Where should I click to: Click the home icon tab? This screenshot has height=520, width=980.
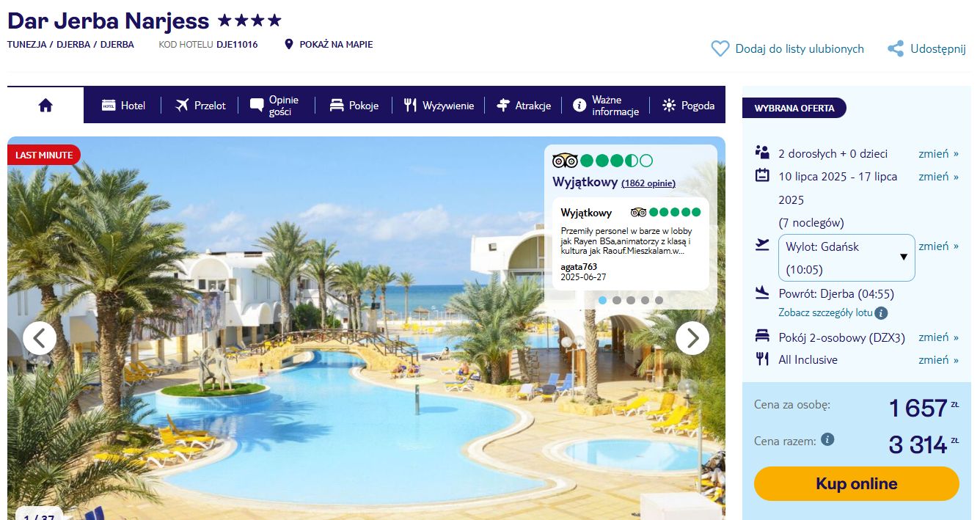coord(45,105)
